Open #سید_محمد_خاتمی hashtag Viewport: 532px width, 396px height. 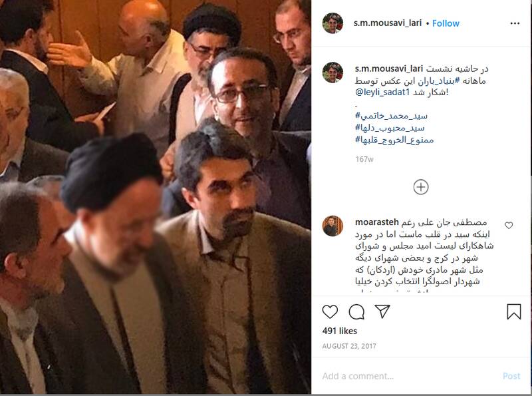pos(391,116)
